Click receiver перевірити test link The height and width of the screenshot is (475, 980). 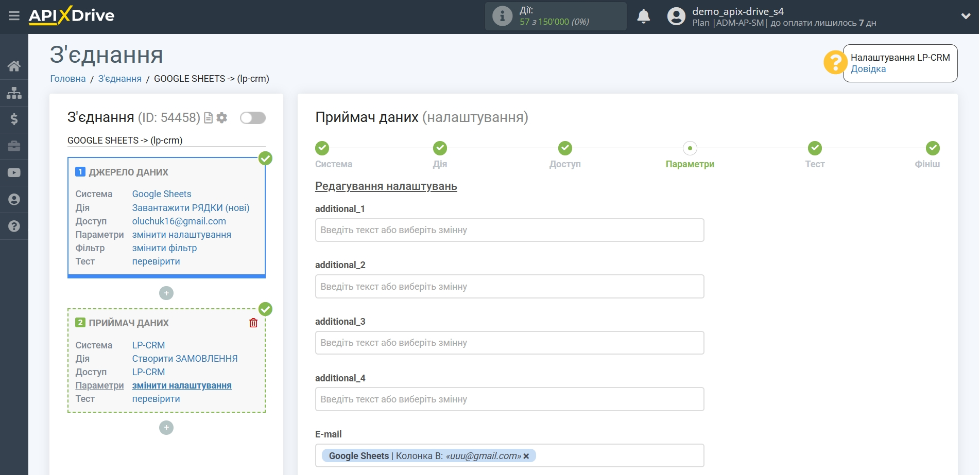click(x=156, y=399)
